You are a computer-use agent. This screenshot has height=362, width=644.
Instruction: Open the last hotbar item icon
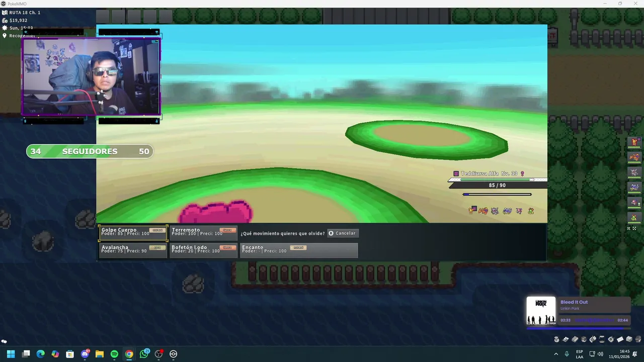coord(638,339)
